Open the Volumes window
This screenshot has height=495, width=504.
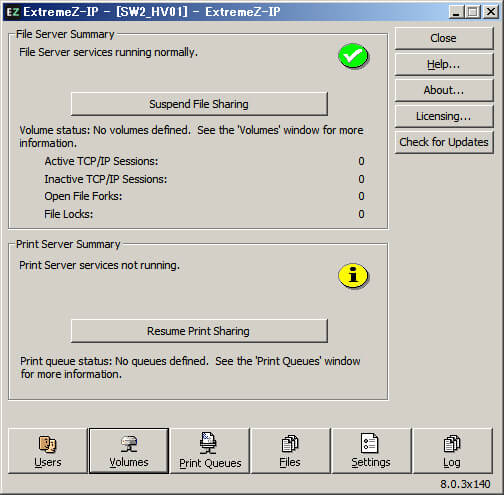(129, 451)
